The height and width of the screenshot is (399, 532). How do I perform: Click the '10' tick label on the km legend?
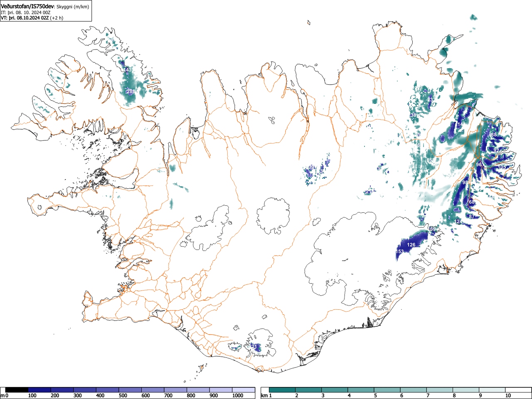(x=508, y=396)
